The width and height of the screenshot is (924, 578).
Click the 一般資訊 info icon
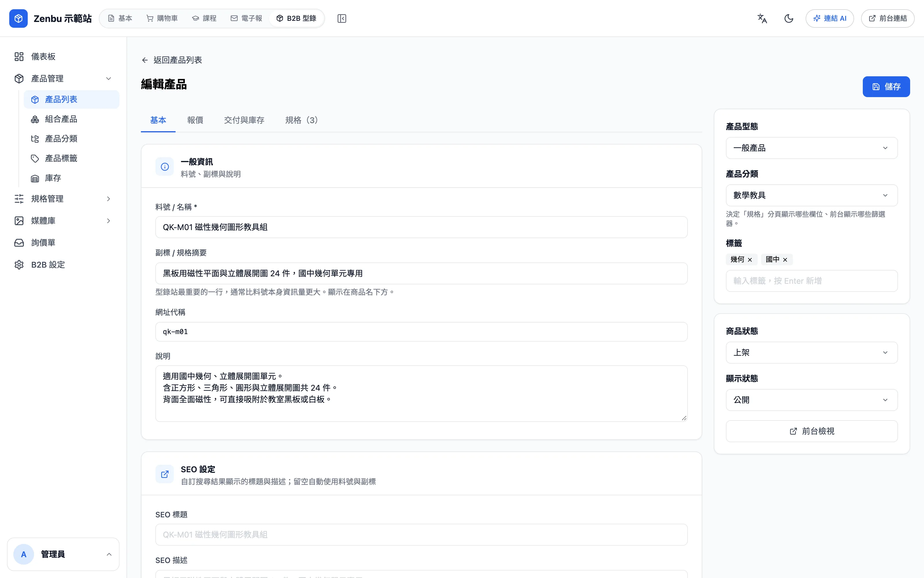click(x=165, y=167)
